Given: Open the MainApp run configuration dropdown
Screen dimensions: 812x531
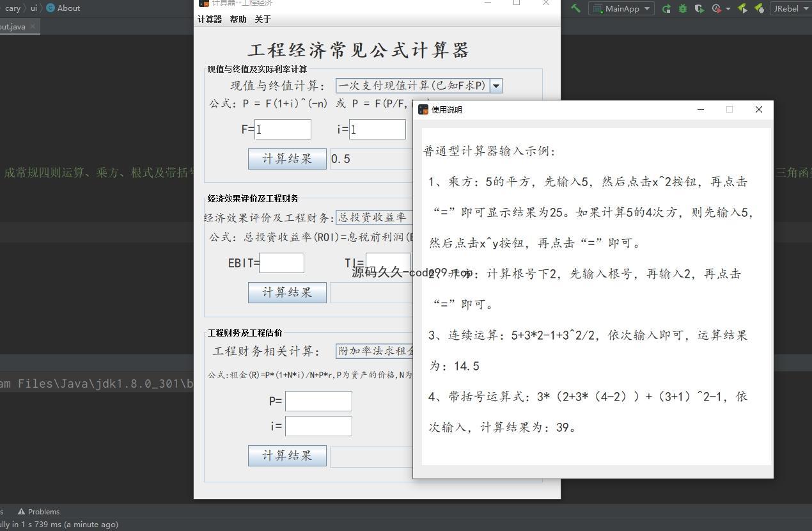Looking at the screenshot, I should pos(621,8).
